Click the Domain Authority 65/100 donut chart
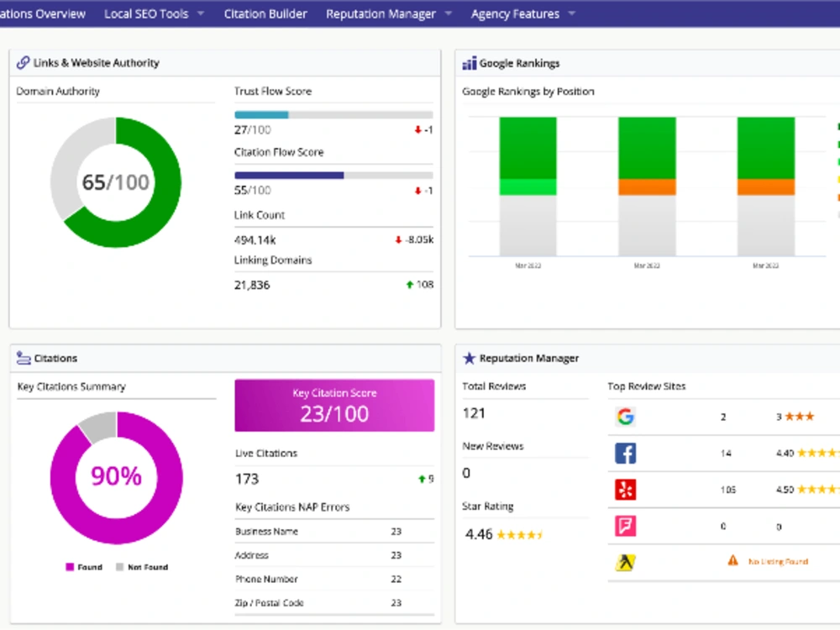This screenshot has height=630, width=840. point(116,182)
